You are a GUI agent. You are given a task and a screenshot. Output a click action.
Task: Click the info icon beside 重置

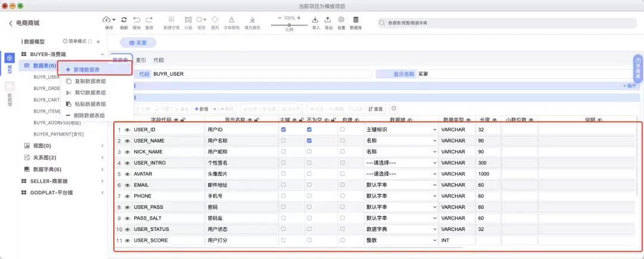(394, 109)
